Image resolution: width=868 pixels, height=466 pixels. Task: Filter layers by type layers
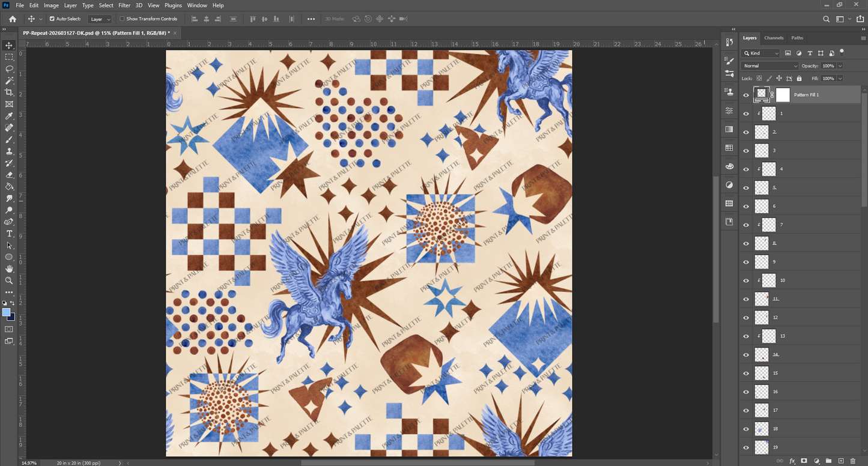pyautogui.click(x=810, y=53)
